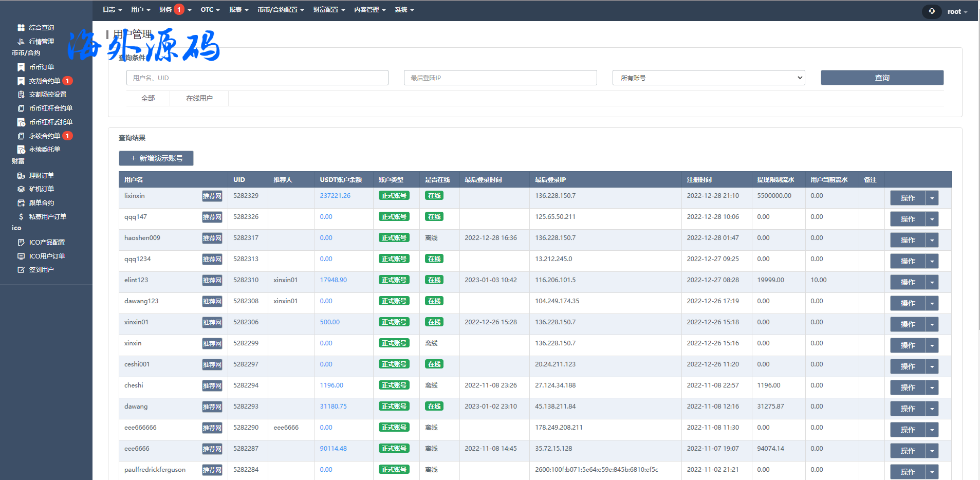980x480 pixels.
Task: Click USDT balance 237221.26 link
Action: tap(335, 196)
